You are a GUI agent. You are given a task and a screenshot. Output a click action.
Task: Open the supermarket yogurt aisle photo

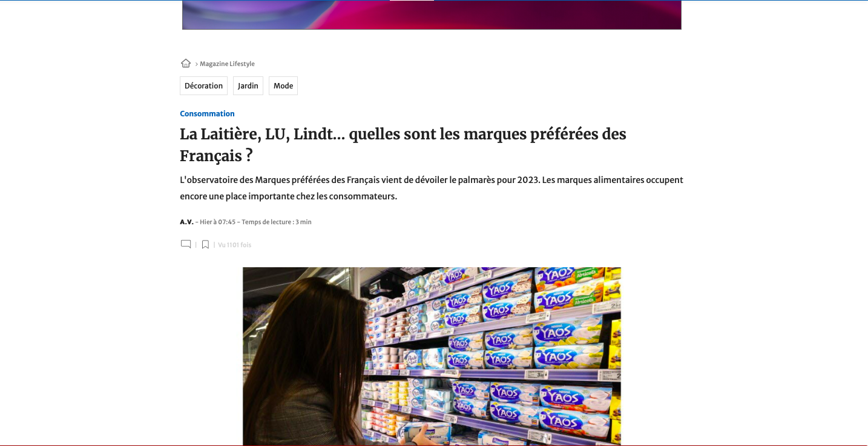432,356
